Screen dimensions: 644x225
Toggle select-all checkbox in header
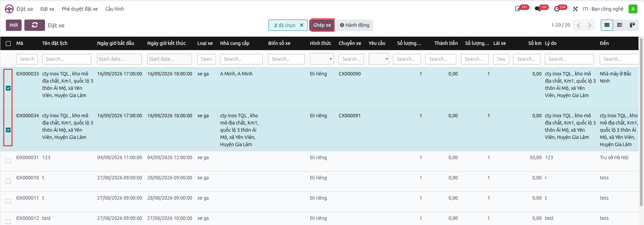click(8, 44)
